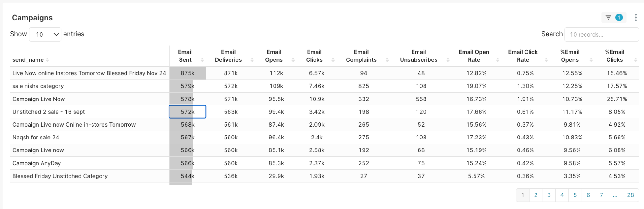Screen dimensions: 644x209
Task: Sort table by %Email Clicks
Action: [636, 60]
